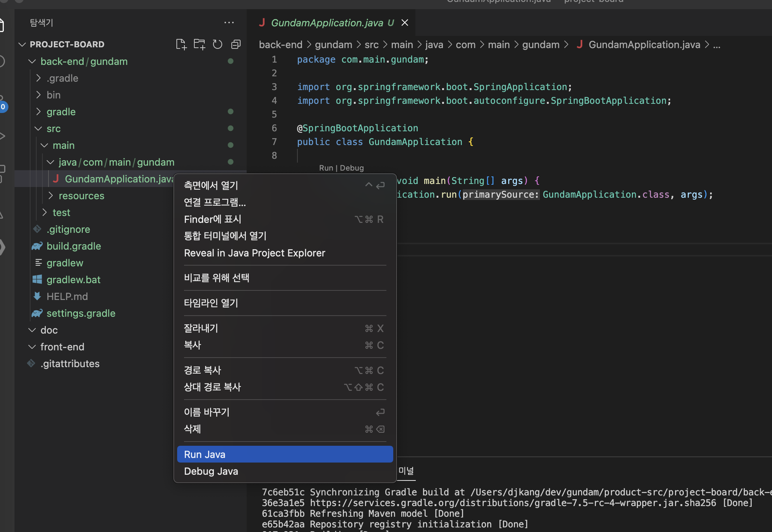Open settings.gradle in the file tree

point(81,313)
